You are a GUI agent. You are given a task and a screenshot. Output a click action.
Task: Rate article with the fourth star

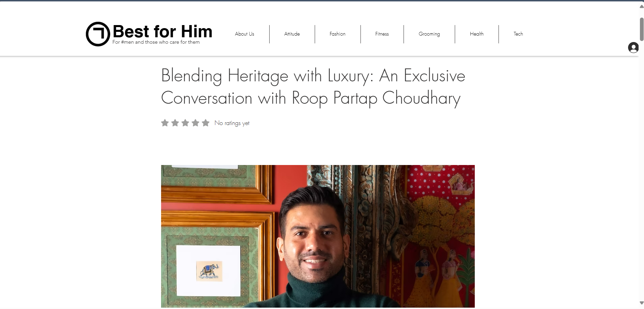(x=195, y=123)
